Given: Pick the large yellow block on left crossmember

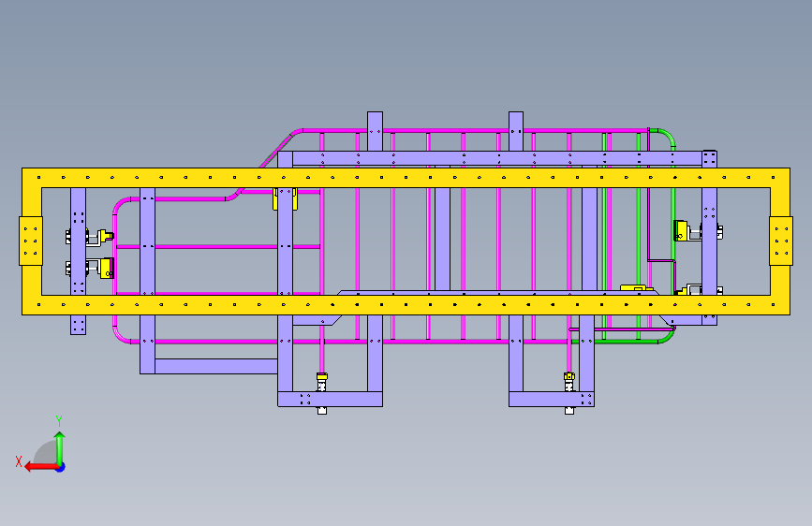Looking at the screenshot, I should pyautogui.click(x=107, y=269).
